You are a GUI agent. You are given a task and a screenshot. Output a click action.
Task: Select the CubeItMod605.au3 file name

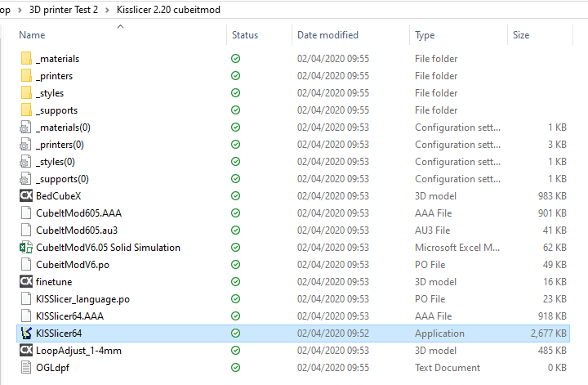(x=77, y=231)
